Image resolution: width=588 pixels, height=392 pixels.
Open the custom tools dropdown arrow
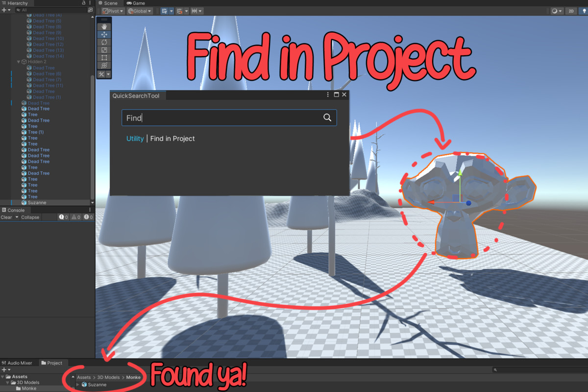(108, 74)
